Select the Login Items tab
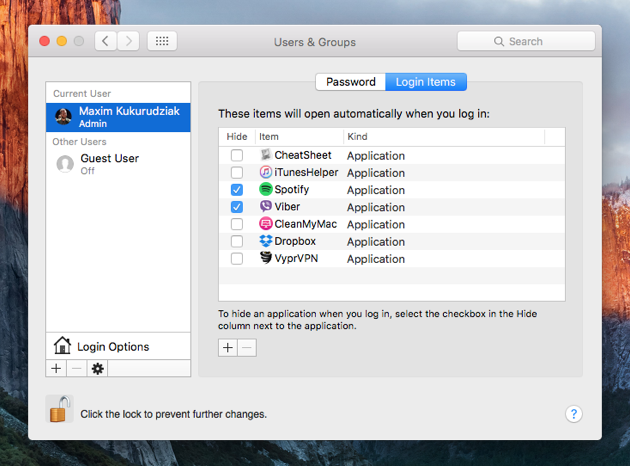Screen dimensions: 630x466 [426, 82]
